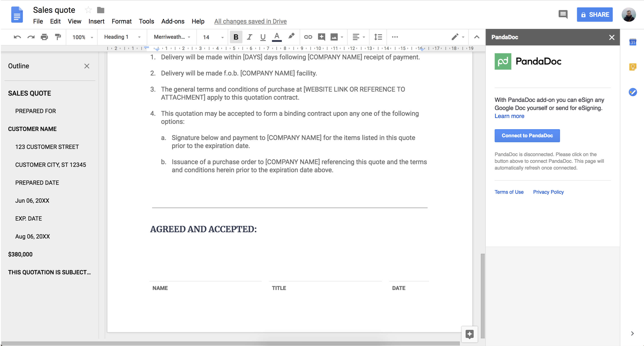This screenshot has height=346, width=644.
Task: Select Add-ons from the menu bar
Action: click(172, 21)
